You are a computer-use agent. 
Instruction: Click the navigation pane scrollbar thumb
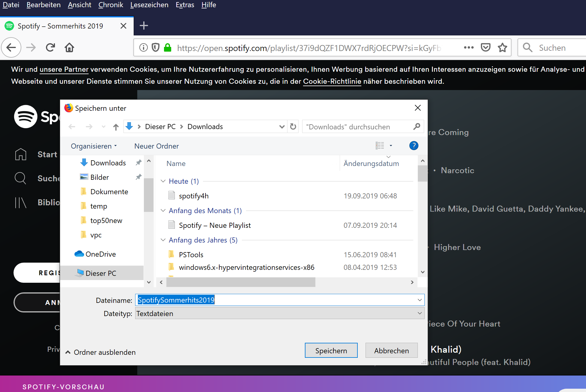point(148,195)
